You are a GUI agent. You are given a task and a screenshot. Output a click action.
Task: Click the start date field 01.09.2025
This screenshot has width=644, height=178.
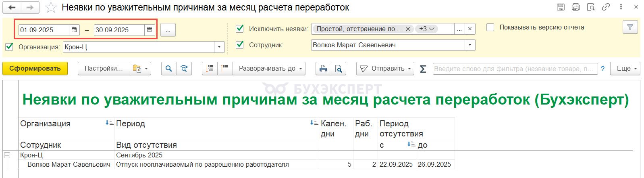44,30
